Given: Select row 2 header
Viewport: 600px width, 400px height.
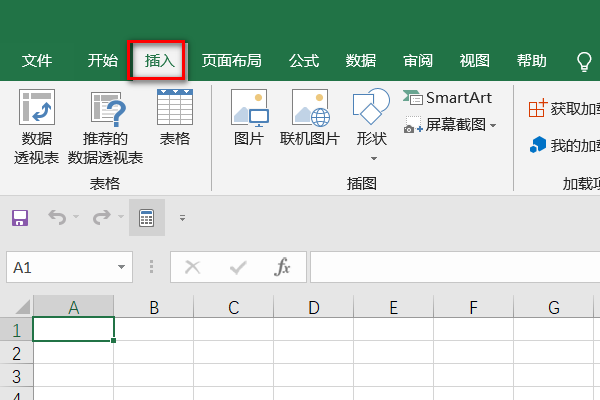Looking at the screenshot, I should click(16, 353).
